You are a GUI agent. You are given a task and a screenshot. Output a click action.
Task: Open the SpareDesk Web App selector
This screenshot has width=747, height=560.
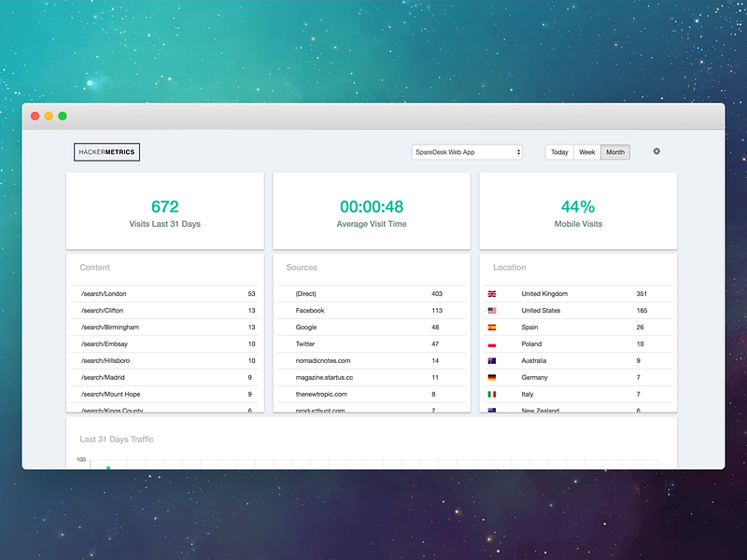465,151
